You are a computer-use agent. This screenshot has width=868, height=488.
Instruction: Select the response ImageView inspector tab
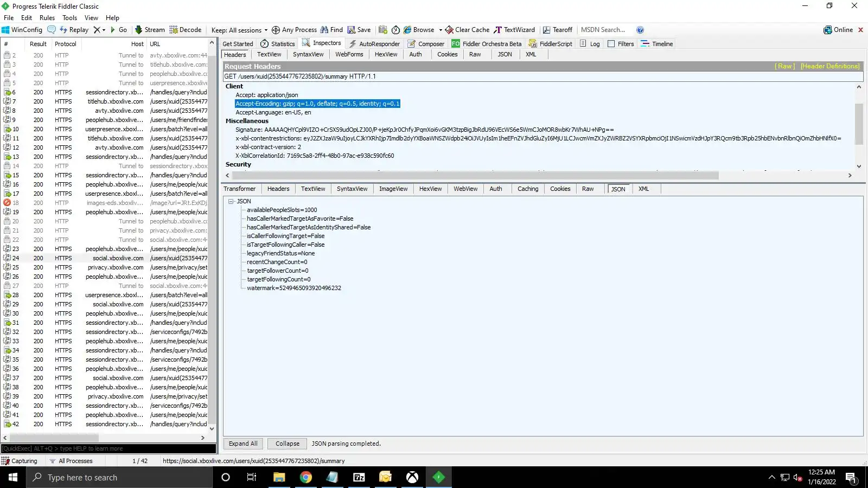[393, 189]
